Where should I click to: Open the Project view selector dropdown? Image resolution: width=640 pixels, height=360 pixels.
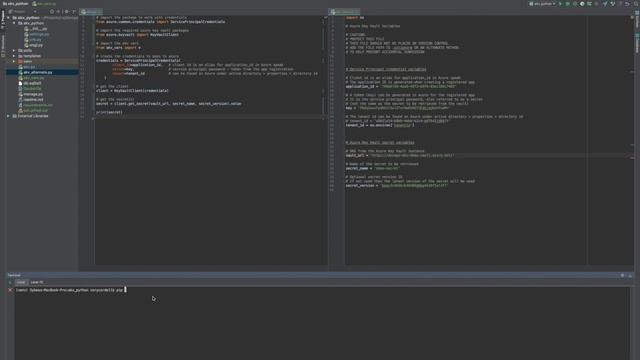[22, 12]
